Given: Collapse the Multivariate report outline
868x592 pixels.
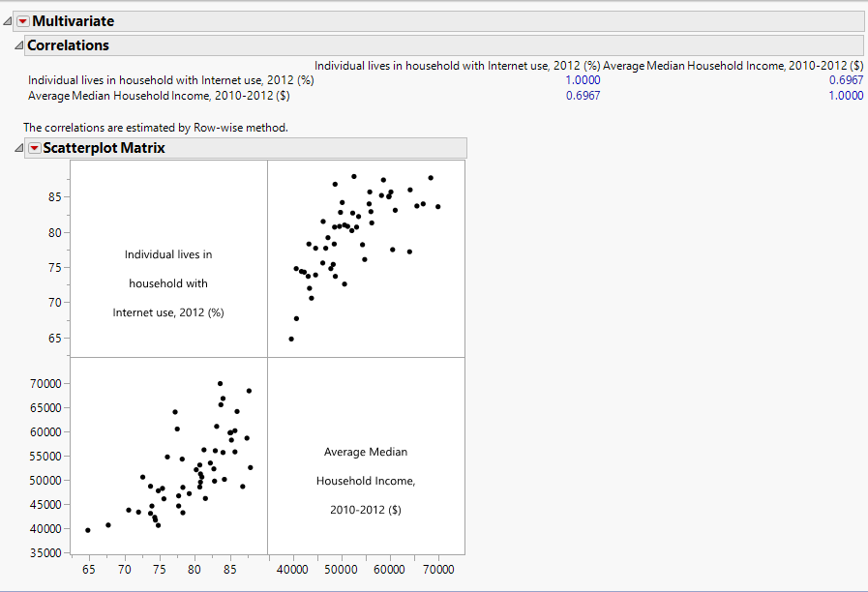Looking at the screenshot, I should point(7,19).
